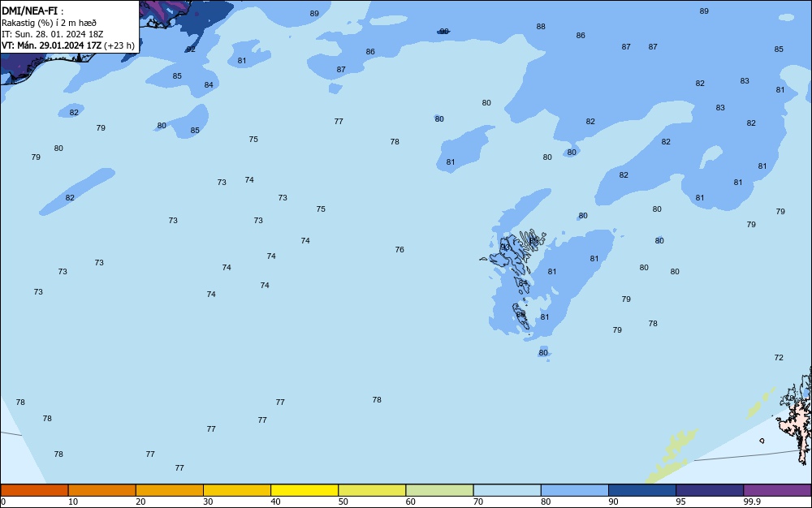The height and width of the screenshot is (508, 812).
Task: Click the legend tick label "0"
Action: point(3,502)
